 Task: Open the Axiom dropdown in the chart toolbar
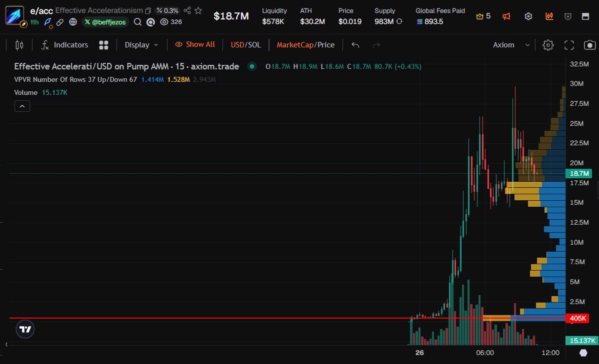[511, 45]
